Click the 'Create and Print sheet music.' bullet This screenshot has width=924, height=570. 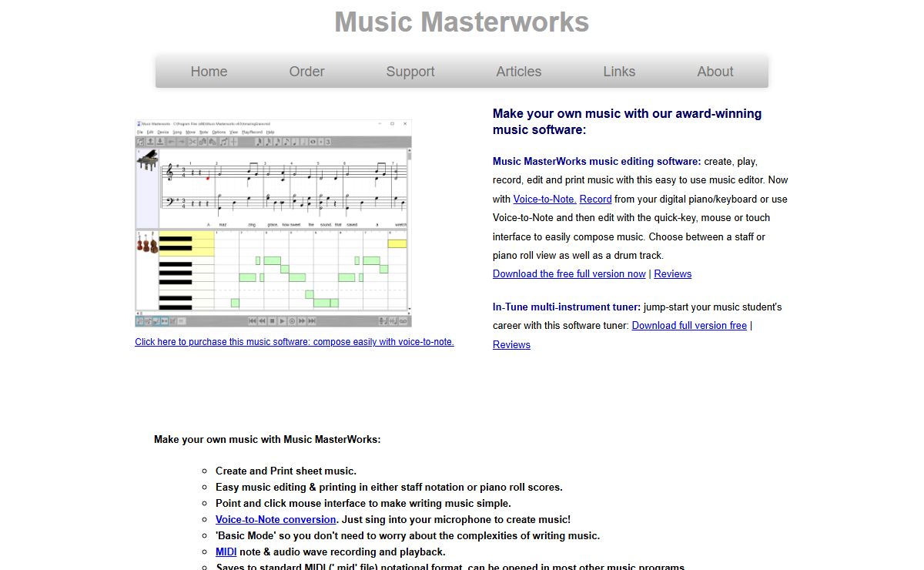click(x=286, y=471)
